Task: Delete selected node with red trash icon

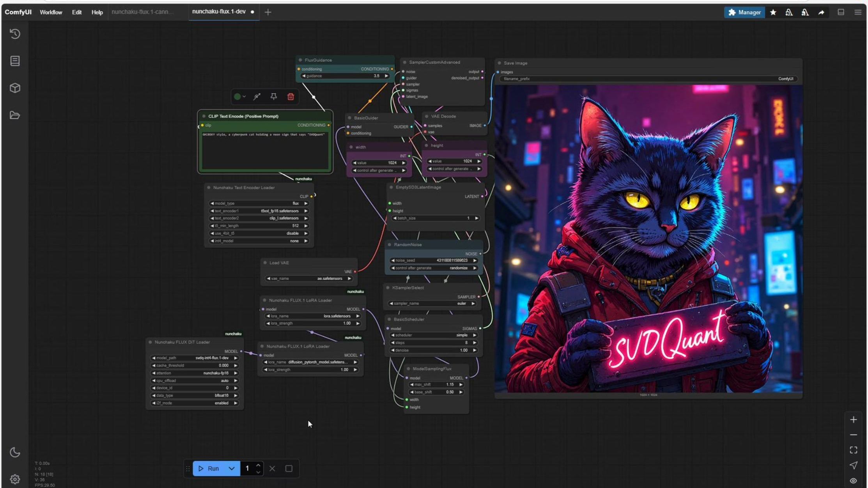Action: [291, 97]
